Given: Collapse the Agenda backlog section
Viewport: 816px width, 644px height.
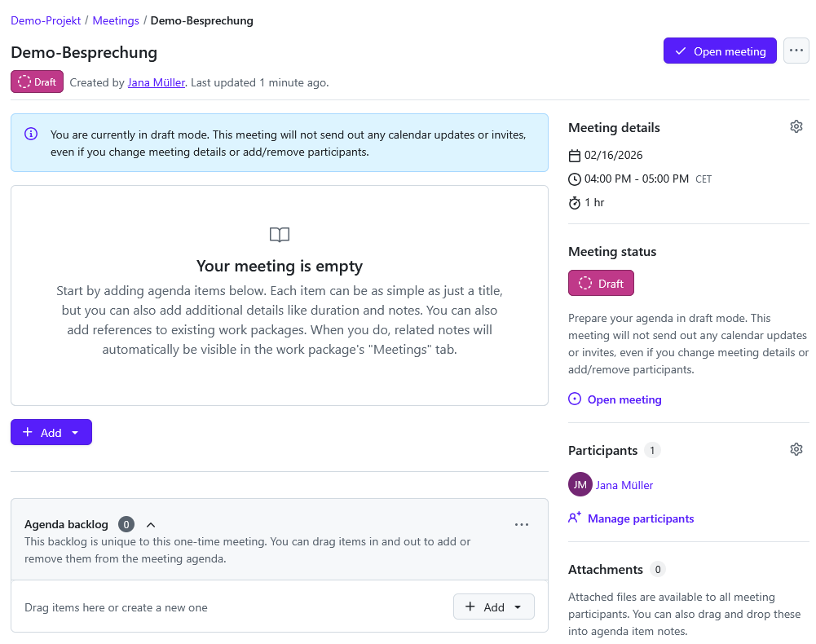Looking at the screenshot, I should point(151,524).
